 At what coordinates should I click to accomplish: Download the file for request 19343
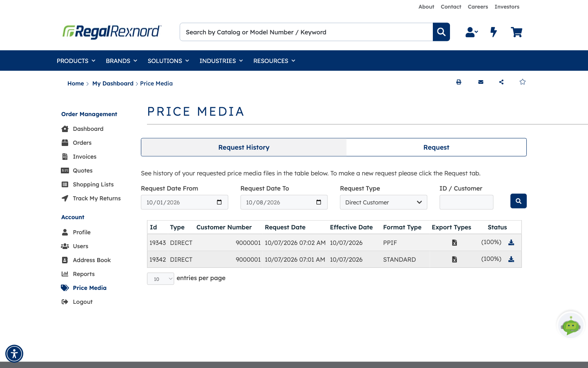(x=511, y=242)
